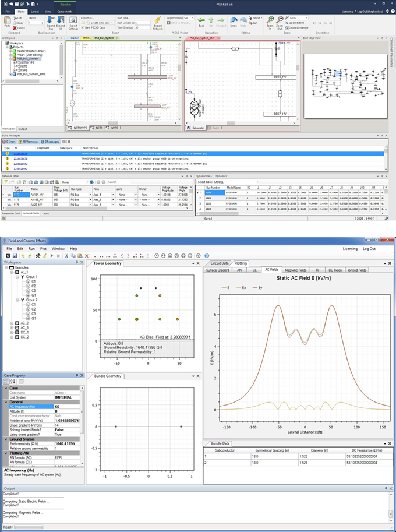Switch to Ionized Fields plot tab
This screenshot has width=396, height=532.
[x=357, y=270]
